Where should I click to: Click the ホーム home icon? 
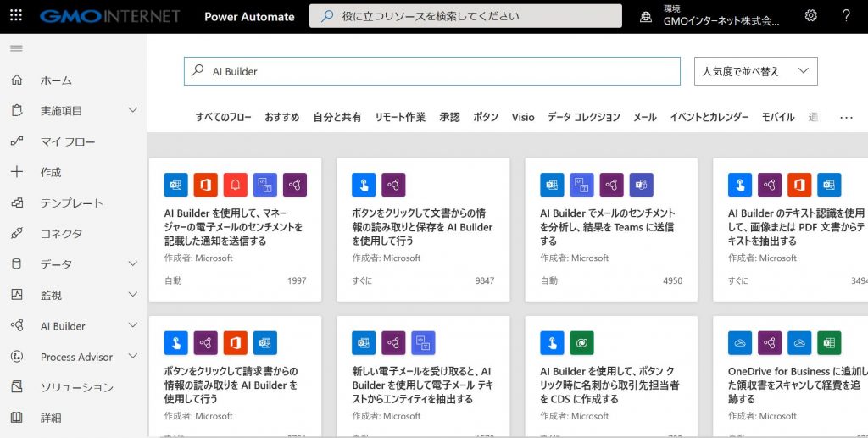click(x=17, y=80)
